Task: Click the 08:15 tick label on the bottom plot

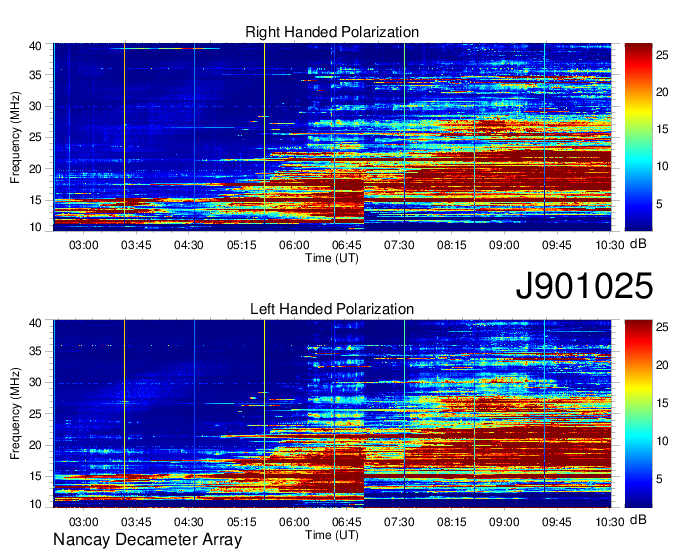Action: pyautogui.click(x=451, y=522)
